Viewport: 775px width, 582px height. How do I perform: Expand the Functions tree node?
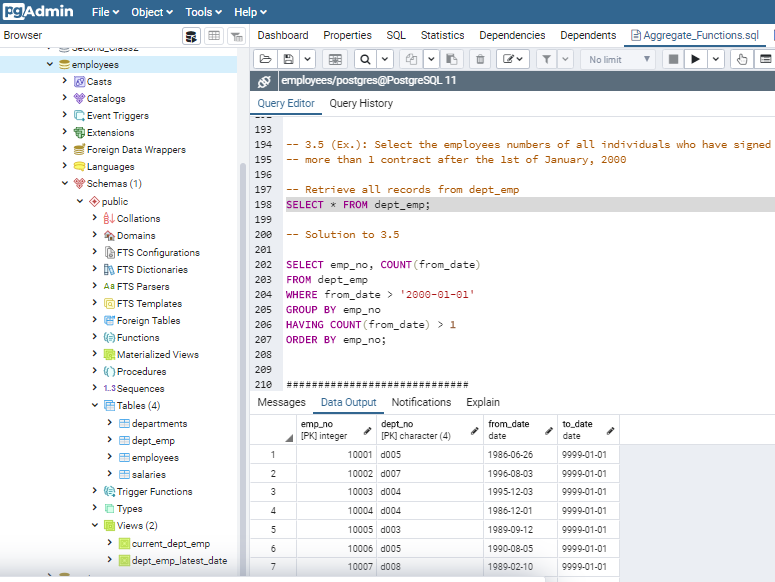(94, 338)
